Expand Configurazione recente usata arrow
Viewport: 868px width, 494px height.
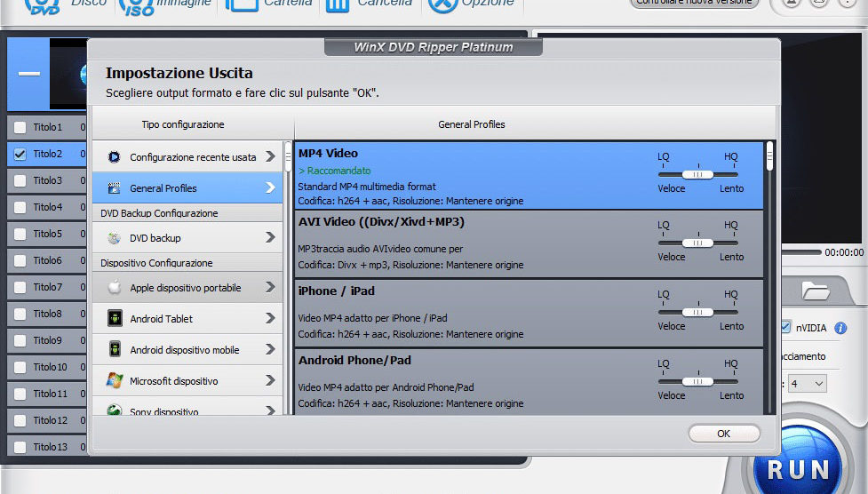[270, 156]
